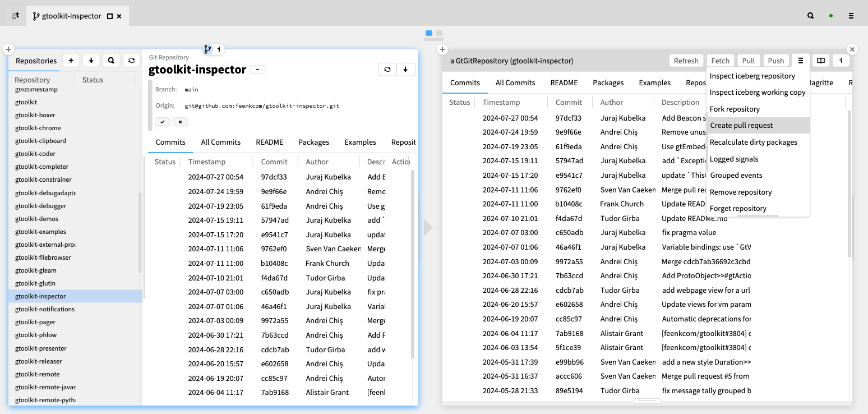The height and width of the screenshot is (414, 868).
Task: Choose Forget repository
Action: click(758, 208)
